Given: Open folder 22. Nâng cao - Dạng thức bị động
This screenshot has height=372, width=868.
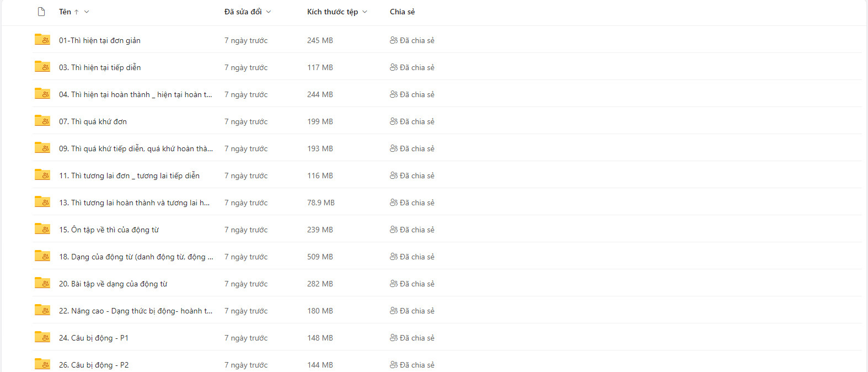Looking at the screenshot, I should [x=135, y=311].
